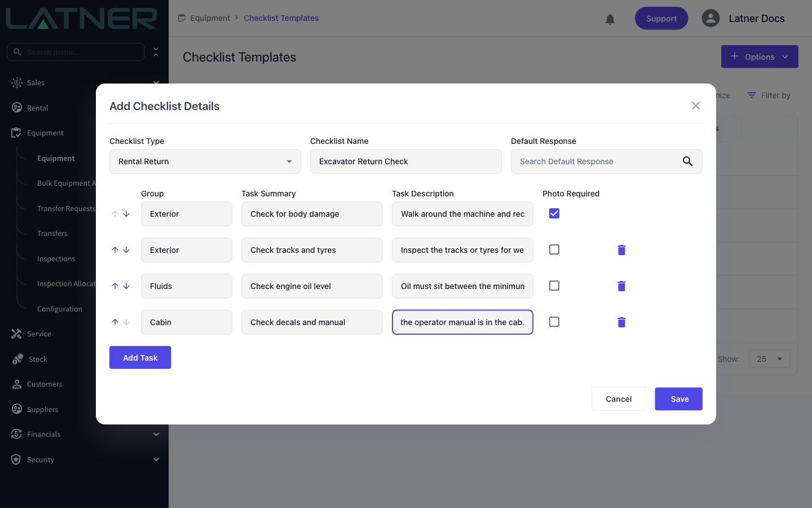This screenshot has height=508, width=812.
Task: Open the notifications bell
Action: click(610, 19)
